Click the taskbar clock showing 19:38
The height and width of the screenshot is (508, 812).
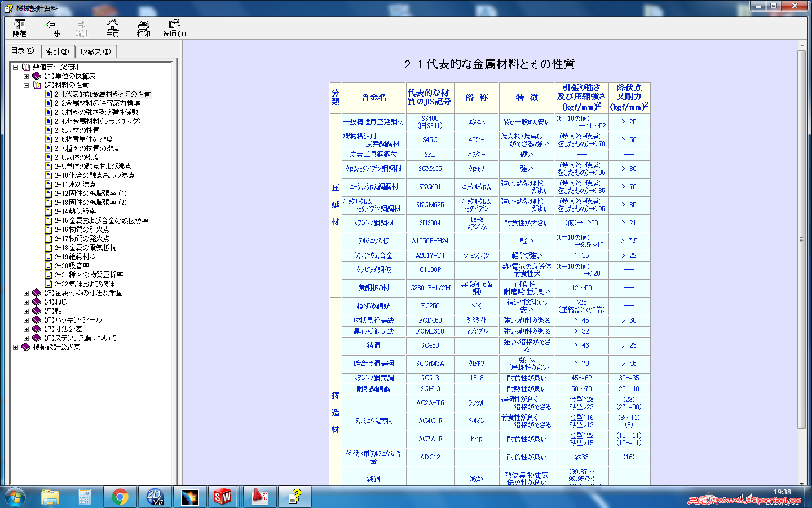pos(782,492)
